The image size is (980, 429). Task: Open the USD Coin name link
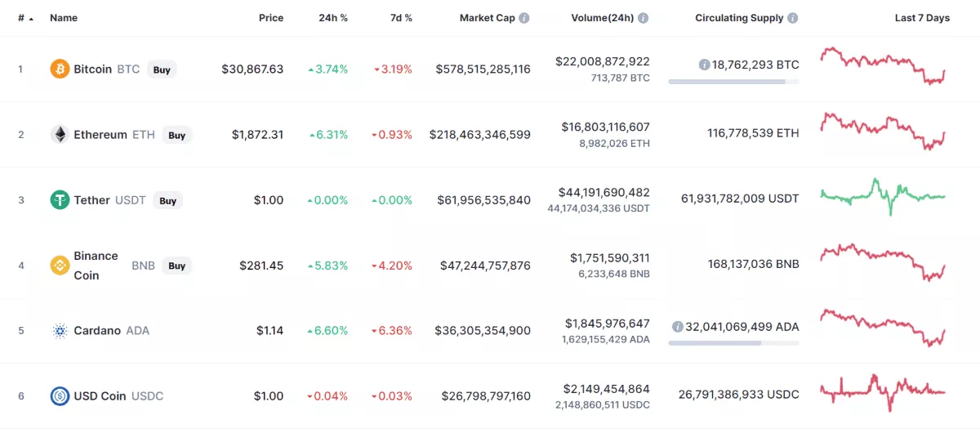pos(100,396)
